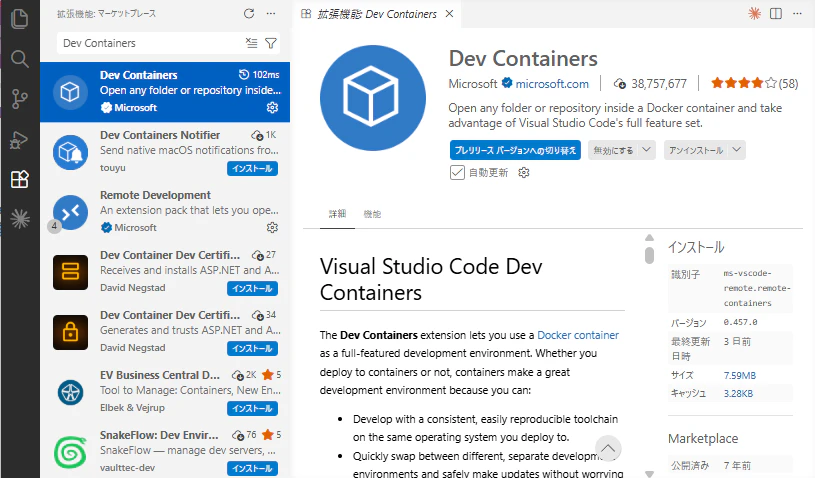Click the version value 0.457.0
Image resolution: width=815 pixels, height=478 pixels.
pos(740,322)
